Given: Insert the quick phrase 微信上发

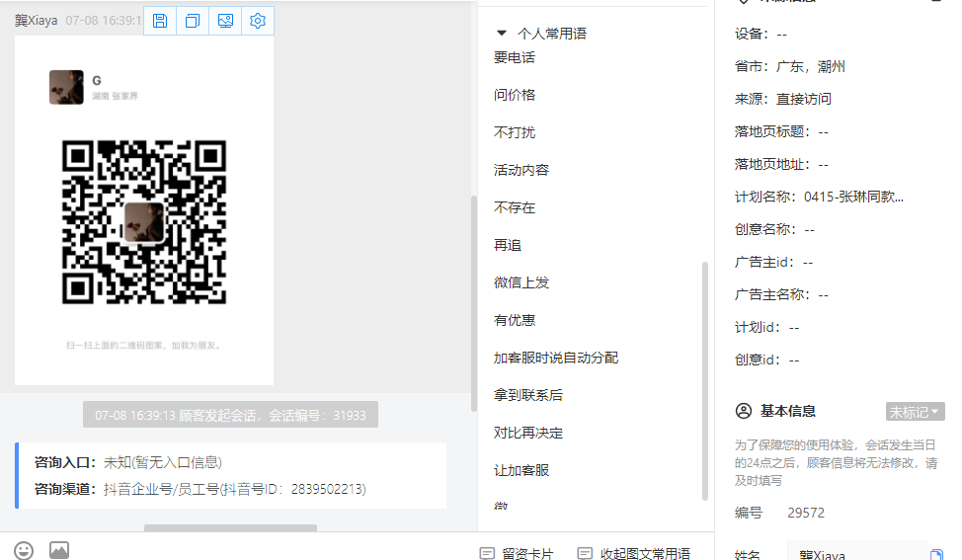Looking at the screenshot, I should tap(521, 282).
